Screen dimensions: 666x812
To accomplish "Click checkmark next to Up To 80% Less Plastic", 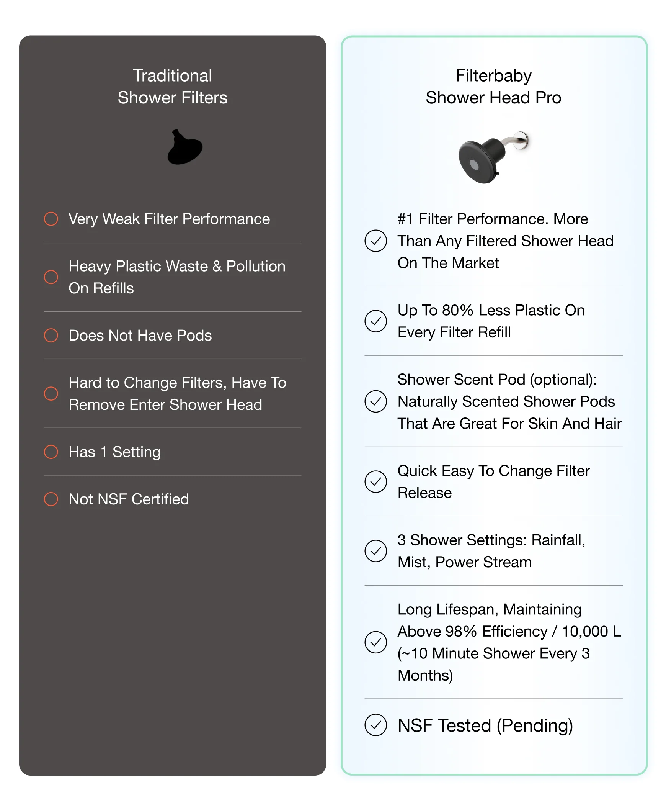I will click(375, 321).
